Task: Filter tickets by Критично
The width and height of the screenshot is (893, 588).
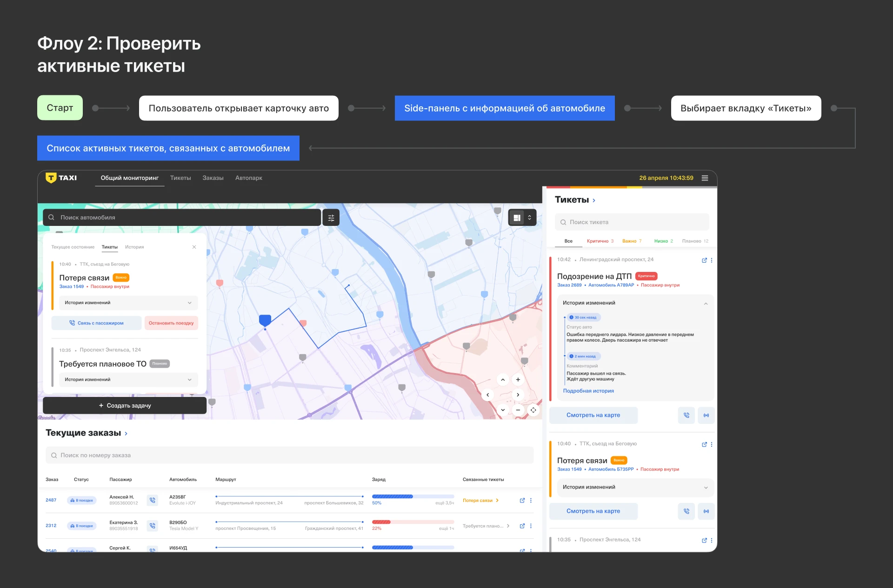Action: [600, 241]
